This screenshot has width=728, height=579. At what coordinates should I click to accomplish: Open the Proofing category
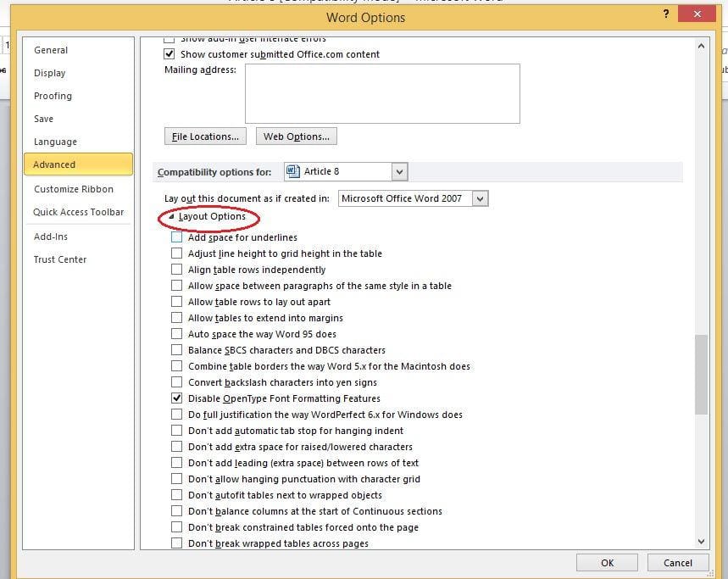(x=53, y=96)
